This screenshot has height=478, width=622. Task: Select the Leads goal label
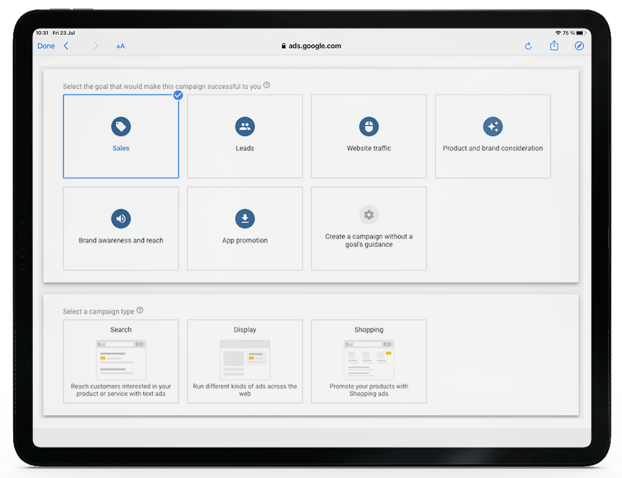[x=245, y=148]
